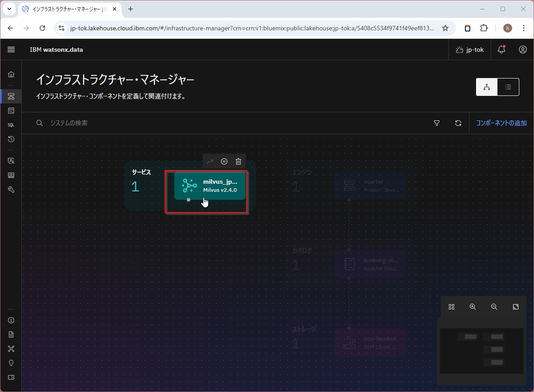534x392 pixels.
Task: Go back in the browser
Action: tap(11, 28)
